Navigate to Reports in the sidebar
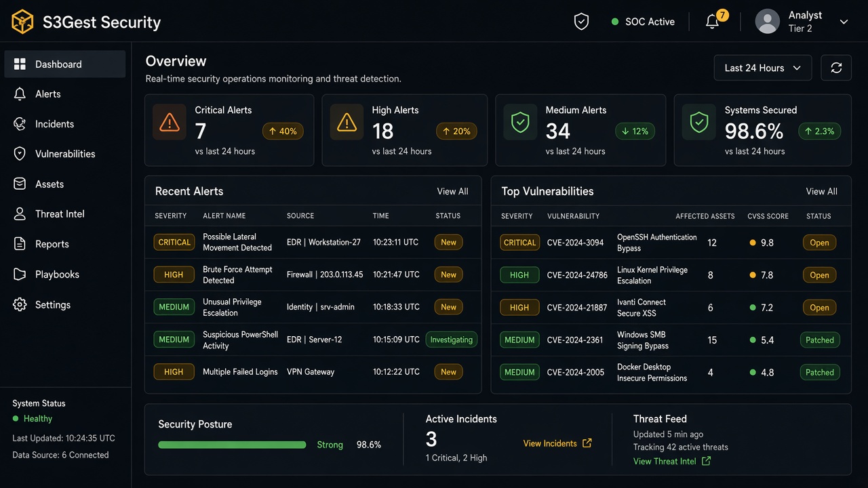868x488 pixels. pos(65,244)
